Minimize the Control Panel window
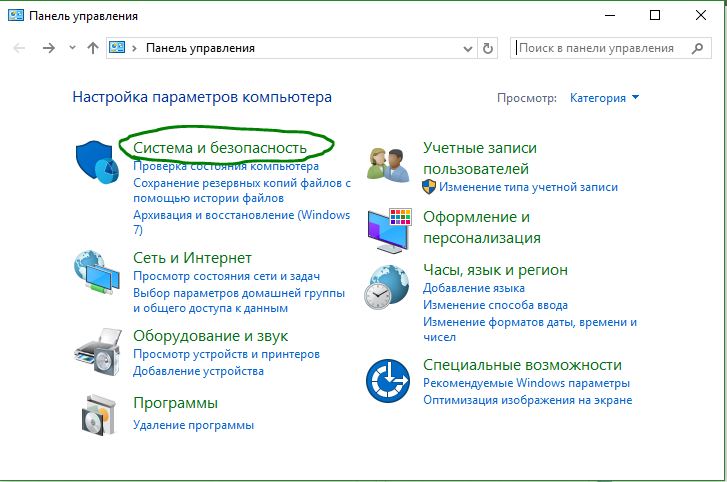This screenshot has height=482, width=727. tap(610, 15)
